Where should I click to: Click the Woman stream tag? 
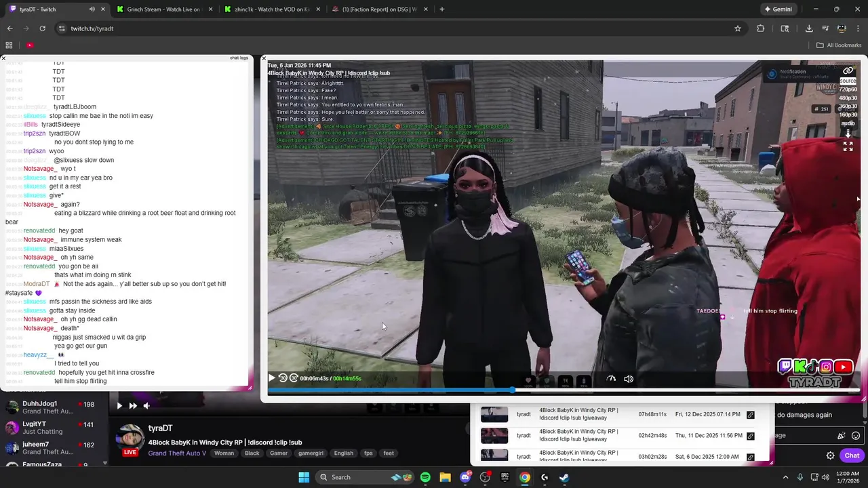pos(224,453)
